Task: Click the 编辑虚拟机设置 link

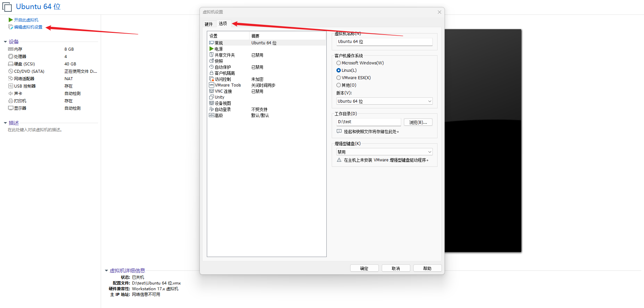Action: click(x=28, y=27)
